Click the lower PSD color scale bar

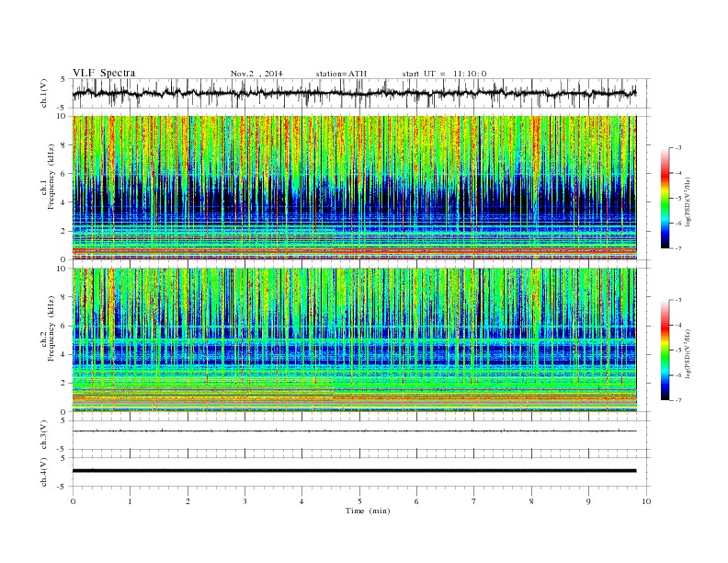[665, 350]
